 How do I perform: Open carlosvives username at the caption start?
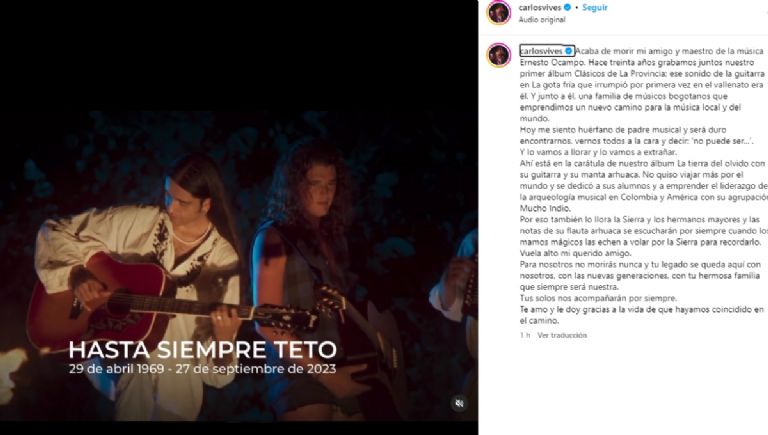click(541, 51)
